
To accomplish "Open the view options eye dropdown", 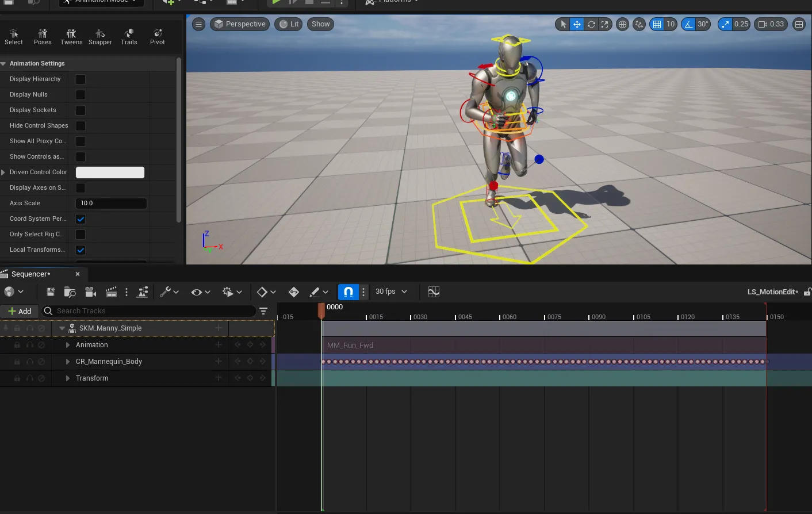I will (x=201, y=292).
